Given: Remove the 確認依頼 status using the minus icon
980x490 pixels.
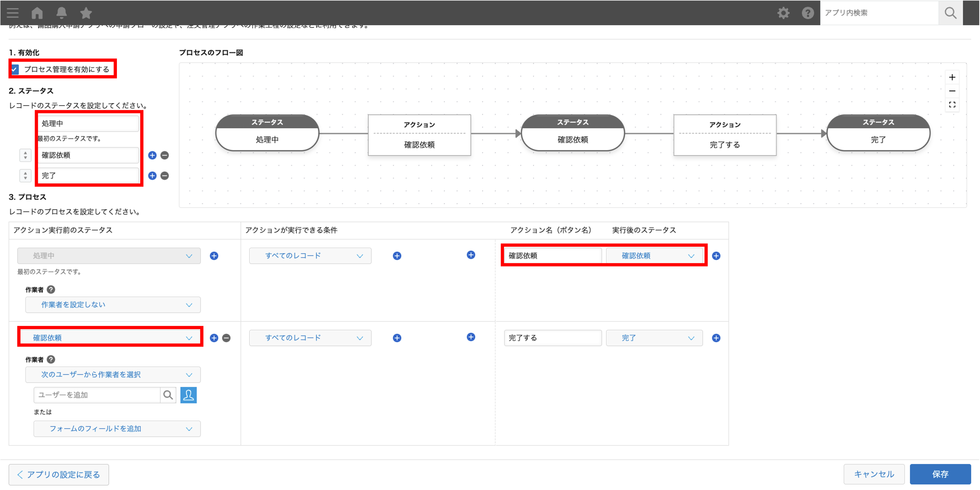Looking at the screenshot, I should (165, 155).
